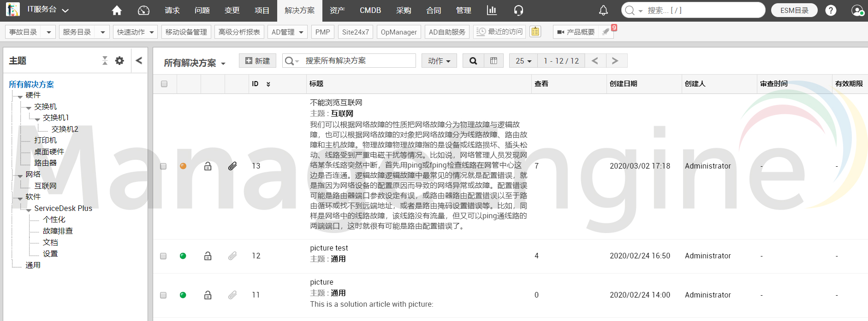The width and height of the screenshot is (868, 321).
Task: Select checkbox for solution 11
Action: [163, 295]
